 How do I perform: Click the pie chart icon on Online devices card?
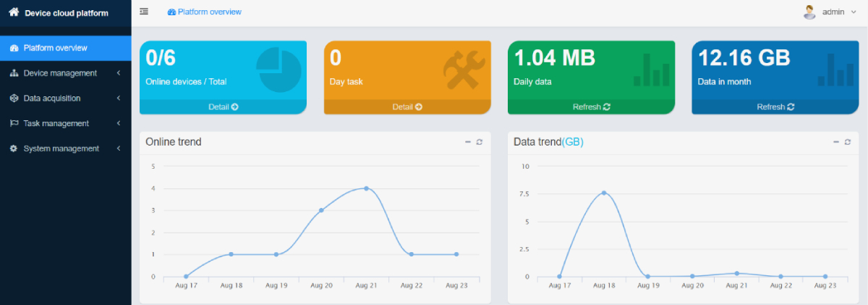pyautogui.click(x=278, y=70)
